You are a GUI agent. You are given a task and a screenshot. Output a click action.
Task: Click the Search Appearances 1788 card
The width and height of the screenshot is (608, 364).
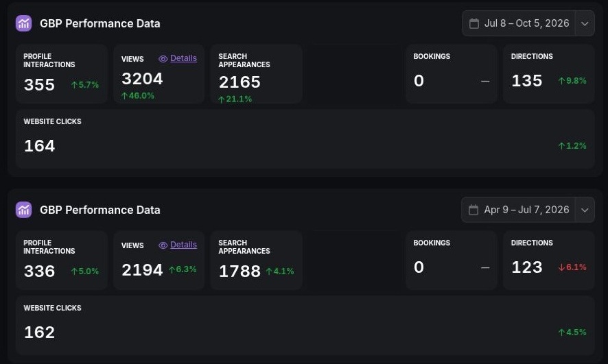[x=256, y=260]
